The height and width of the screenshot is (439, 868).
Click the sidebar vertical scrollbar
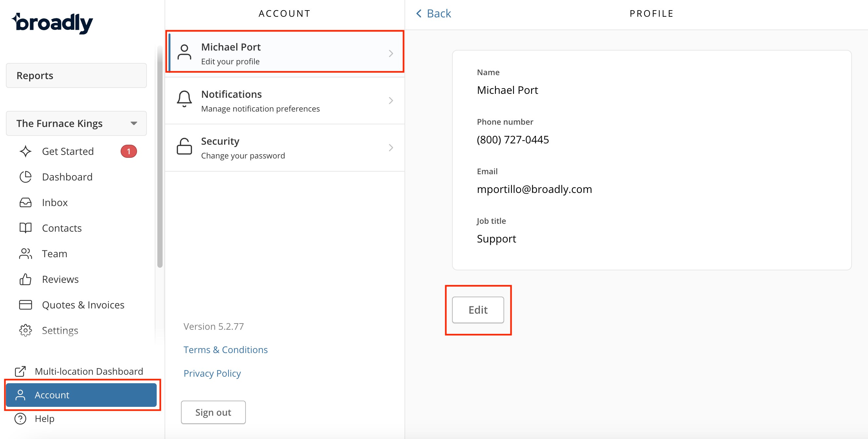[x=160, y=157]
